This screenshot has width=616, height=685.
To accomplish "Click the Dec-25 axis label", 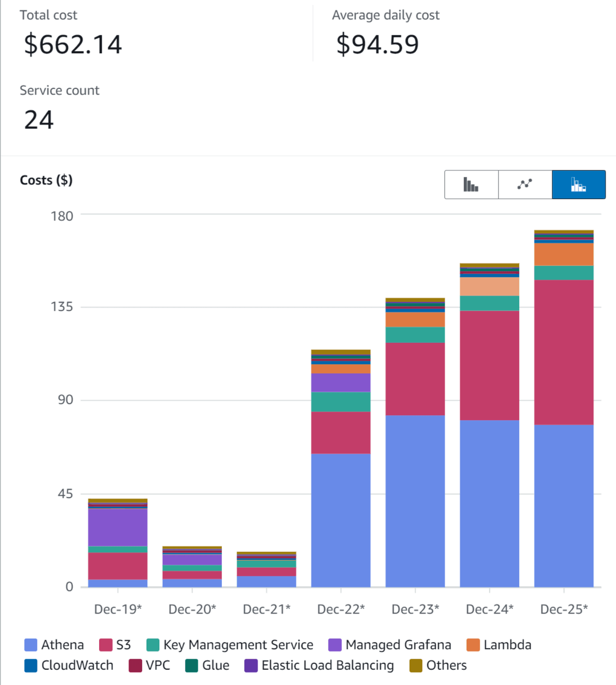I will (564, 609).
